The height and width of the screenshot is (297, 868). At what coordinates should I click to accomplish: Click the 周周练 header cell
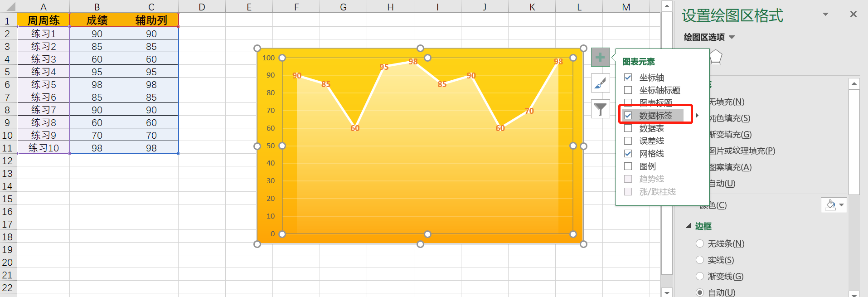pos(44,20)
